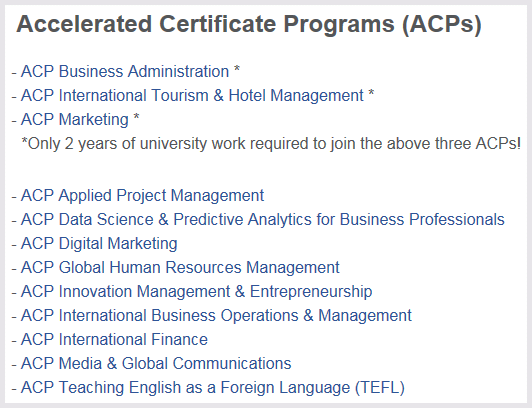Select the ACP Marketing program link
This screenshot has width=532, height=408.
[75, 119]
